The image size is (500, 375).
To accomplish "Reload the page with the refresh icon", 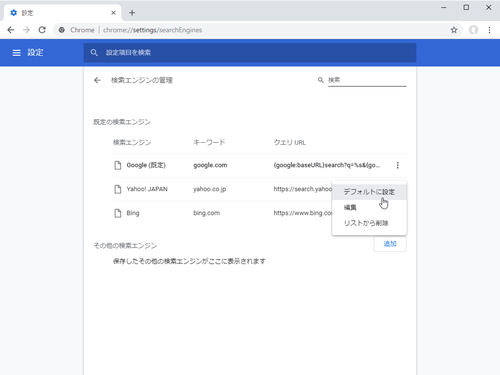I will 42,30.
